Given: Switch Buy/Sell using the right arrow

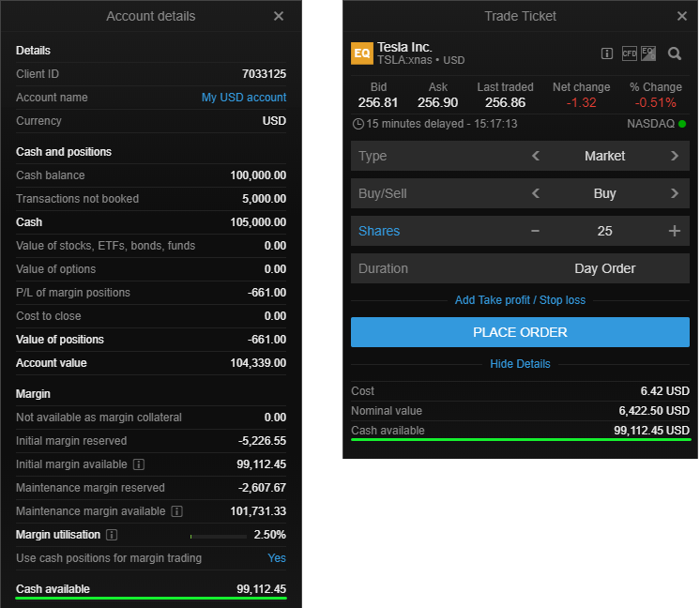Looking at the screenshot, I should tap(674, 193).
